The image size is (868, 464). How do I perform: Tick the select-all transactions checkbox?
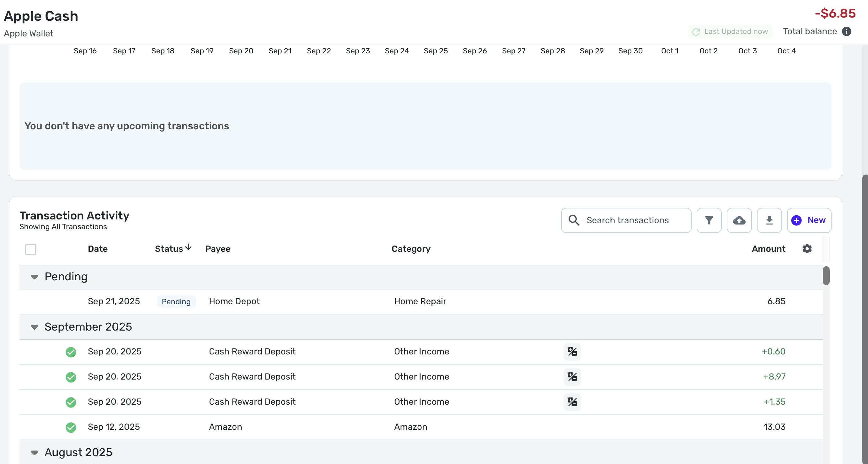pyautogui.click(x=31, y=249)
